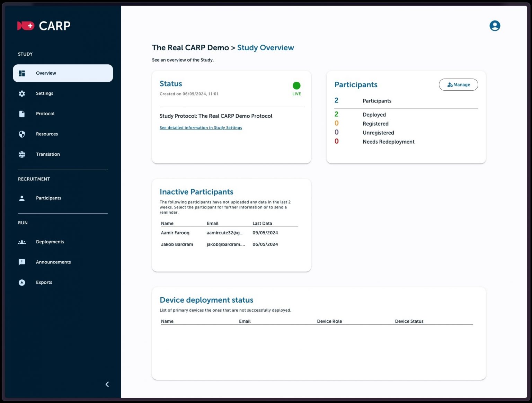The width and height of the screenshot is (532, 403).
Task: Click the green LIVE status indicator
Action: (296, 86)
